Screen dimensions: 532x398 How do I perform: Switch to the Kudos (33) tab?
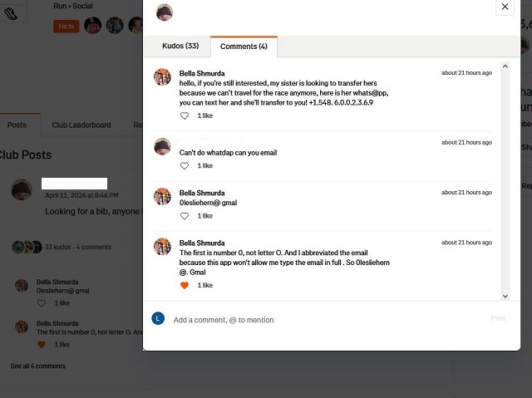pos(180,46)
